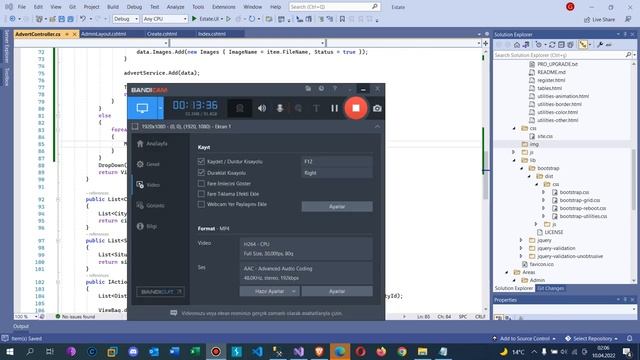Toggle Duraklat Kısayolu checkbox

tap(201, 173)
